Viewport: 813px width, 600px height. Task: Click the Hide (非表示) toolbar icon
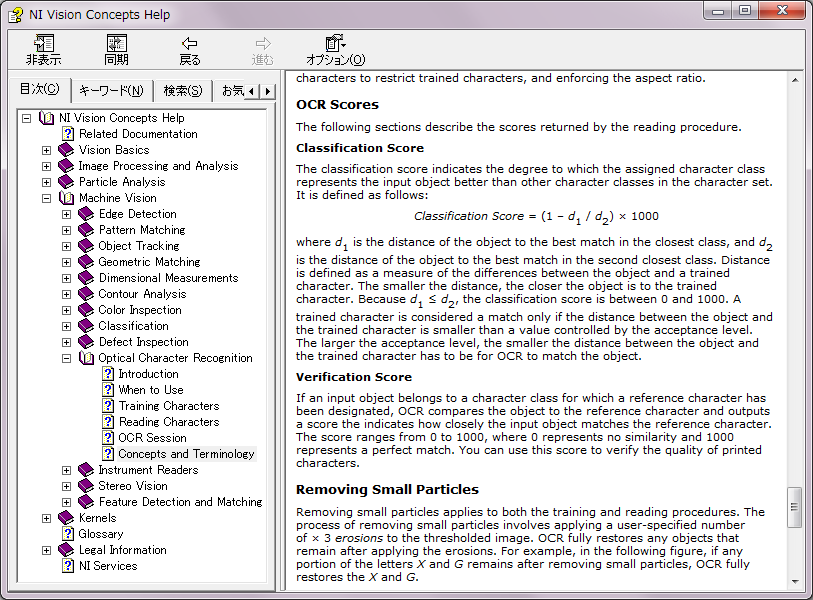tap(44, 50)
